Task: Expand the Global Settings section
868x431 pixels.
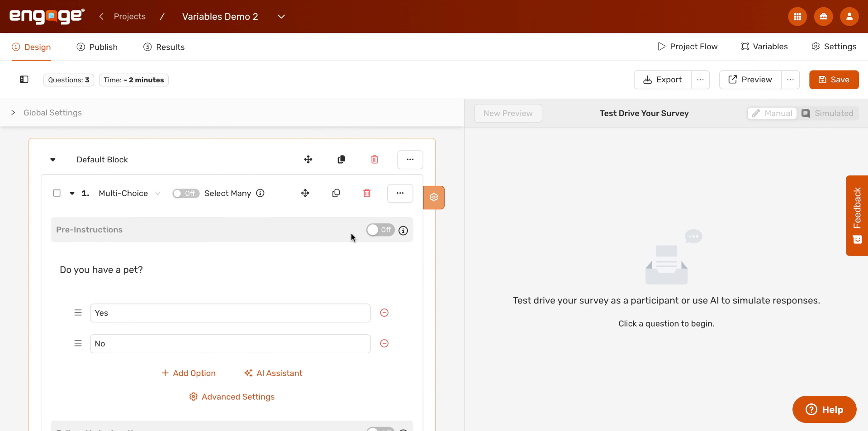Action: point(13,113)
